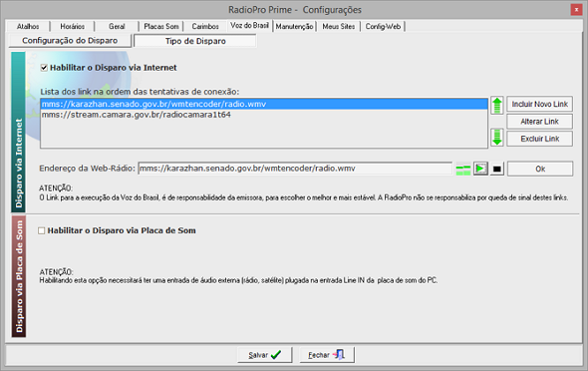Switch to Meus Sites tab

pos(338,26)
